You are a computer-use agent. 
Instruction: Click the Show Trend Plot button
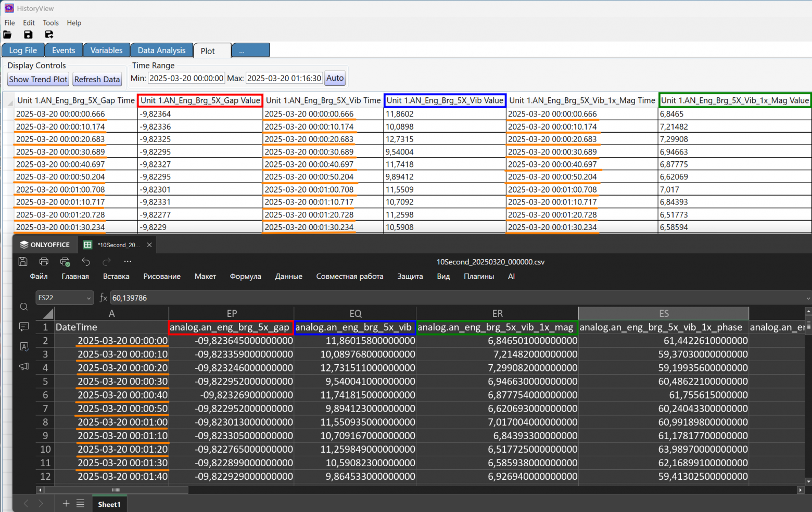pyautogui.click(x=39, y=80)
